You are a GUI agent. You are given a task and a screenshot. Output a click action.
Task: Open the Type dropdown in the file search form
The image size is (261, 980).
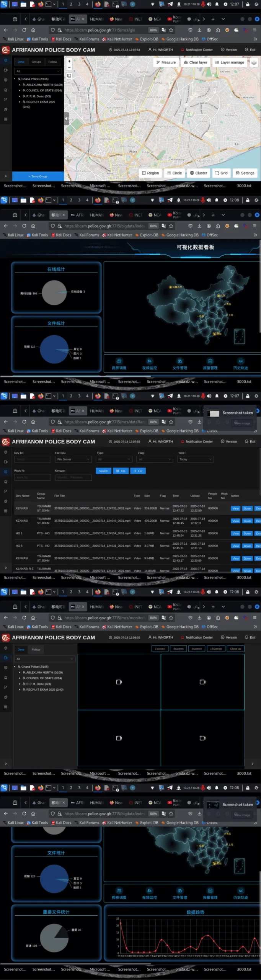click(x=114, y=459)
